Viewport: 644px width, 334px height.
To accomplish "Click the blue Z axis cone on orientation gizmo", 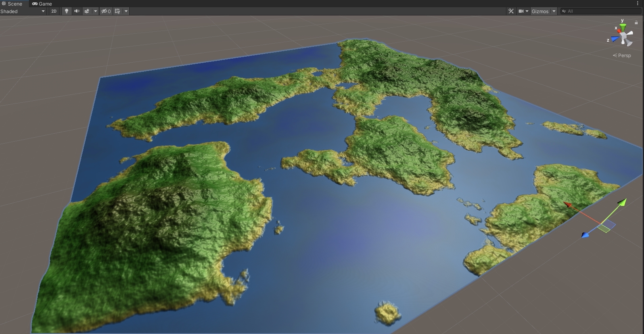I will click(x=614, y=39).
